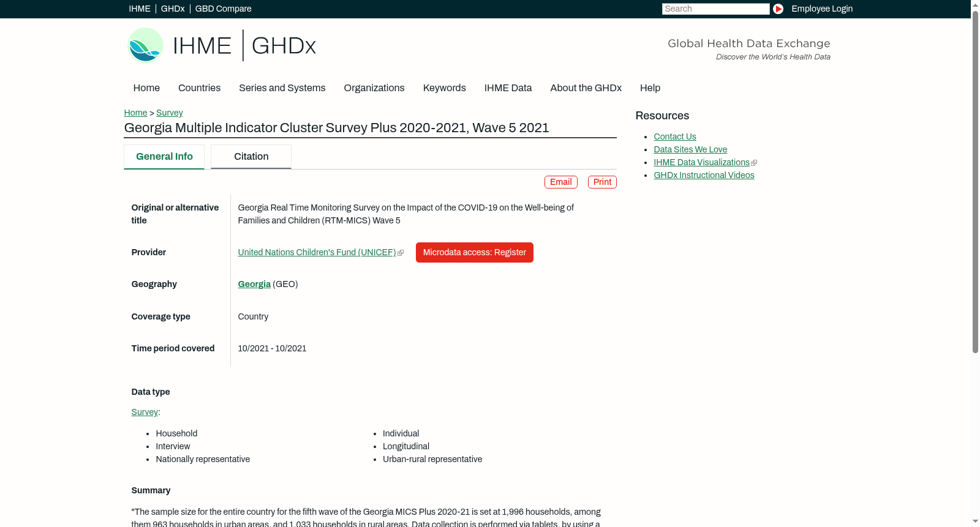Select the General Info tab

164,157
